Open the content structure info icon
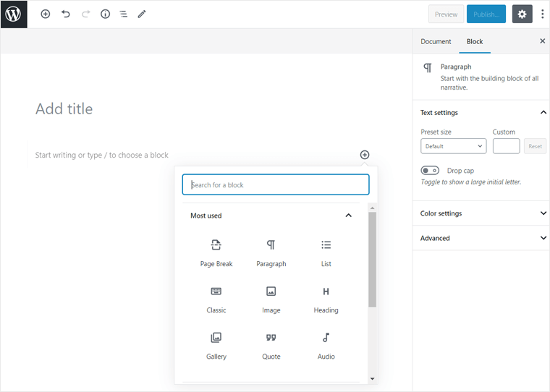This screenshot has height=392, width=550. tap(105, 14)
